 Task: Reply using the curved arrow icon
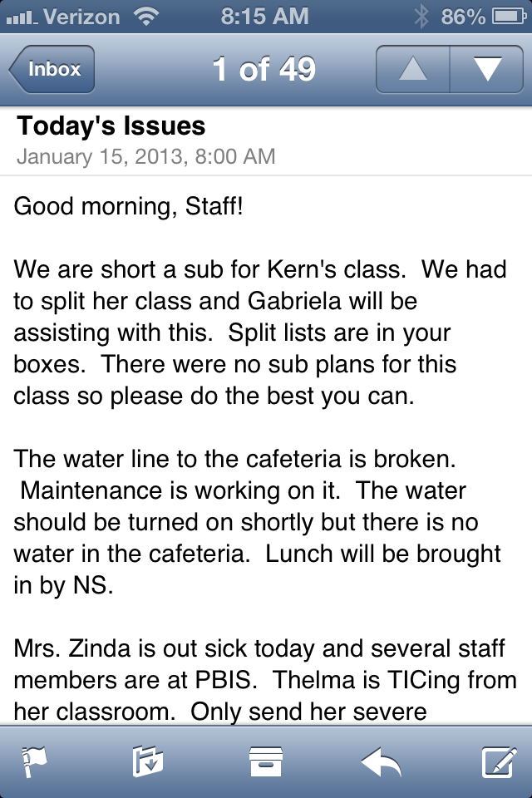click(382, 762)
